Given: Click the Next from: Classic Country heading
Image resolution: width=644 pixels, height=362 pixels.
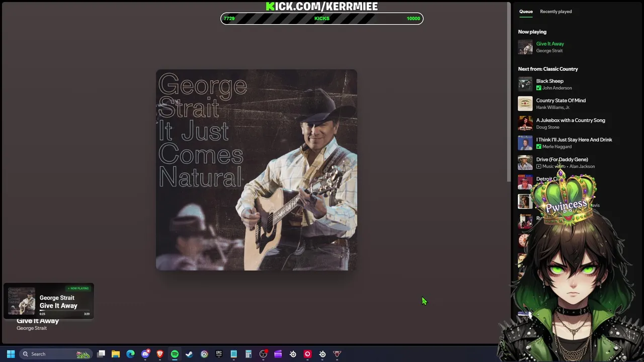Looking at the screenshot, I should click(548, 69).
